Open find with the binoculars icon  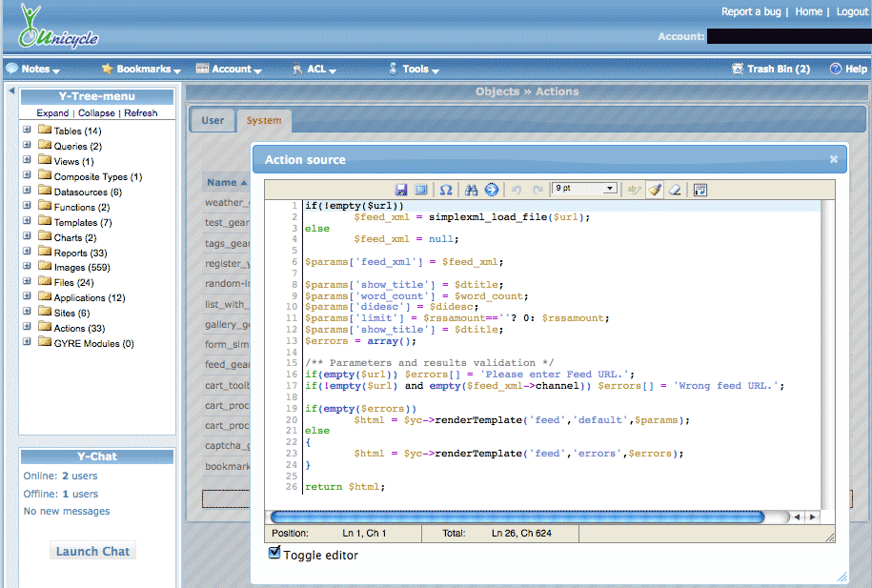coord(472,190)
